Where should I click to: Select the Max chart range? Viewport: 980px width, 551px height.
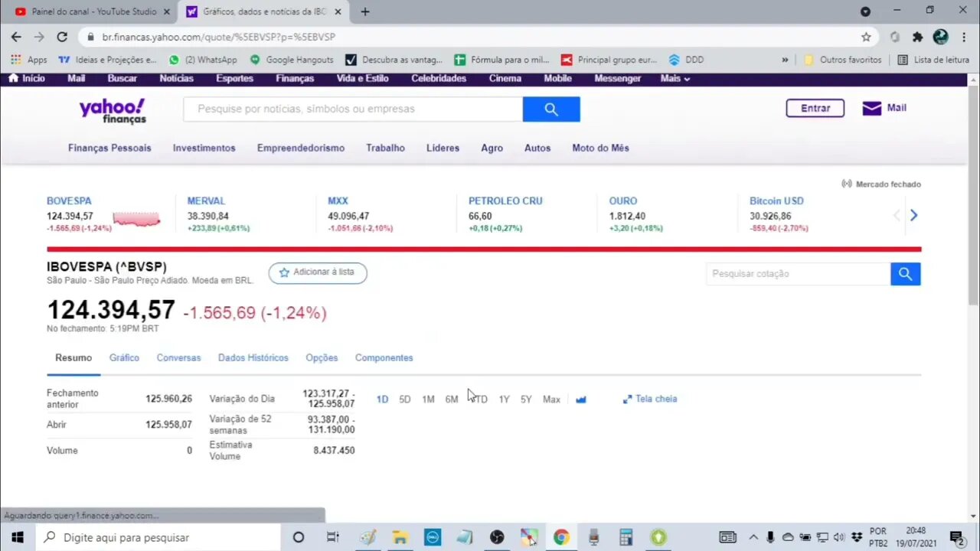[551, 399]
